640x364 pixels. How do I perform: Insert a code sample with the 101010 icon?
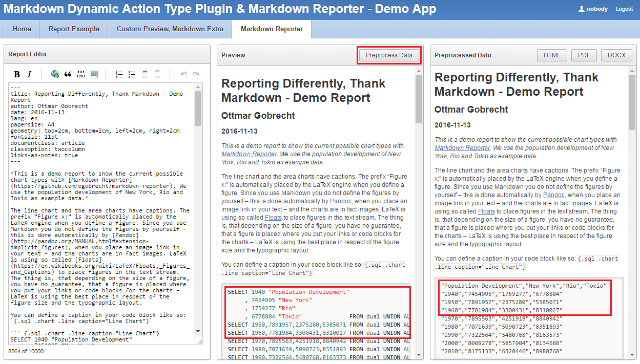pos(80,74)
